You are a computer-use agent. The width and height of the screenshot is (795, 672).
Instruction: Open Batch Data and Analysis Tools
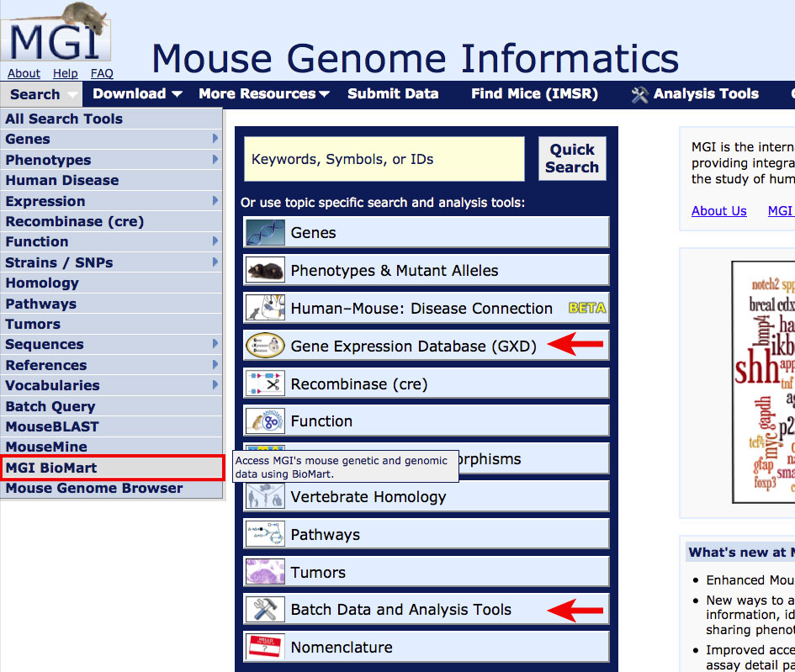426,610
